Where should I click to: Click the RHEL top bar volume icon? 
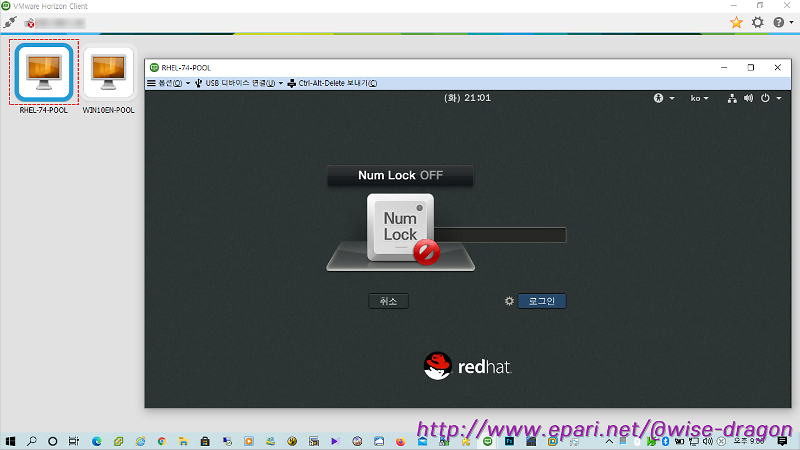748,98
